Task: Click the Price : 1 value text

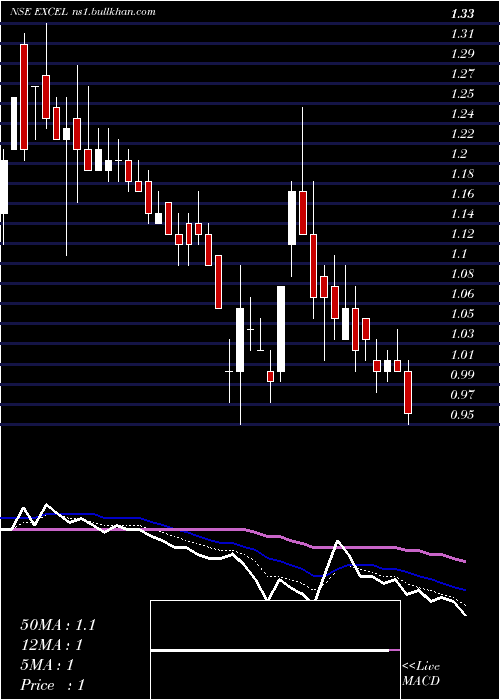Action: [52, 685]
